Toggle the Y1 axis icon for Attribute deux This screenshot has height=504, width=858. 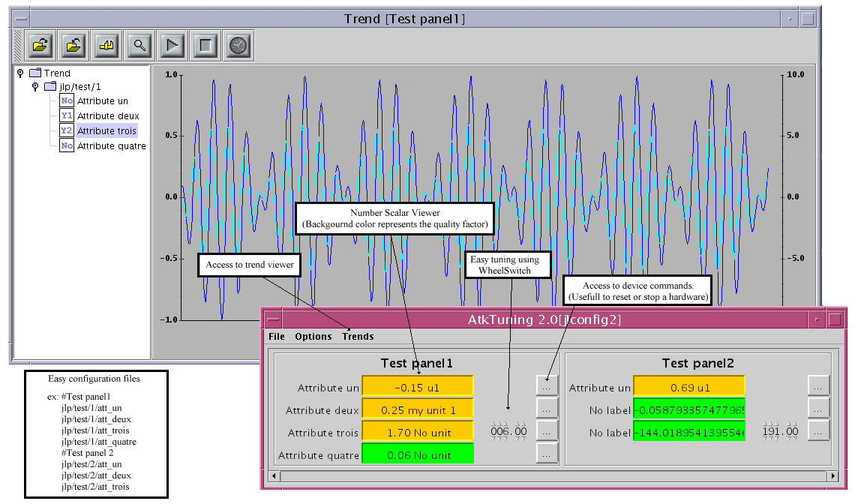coord(67,116)
